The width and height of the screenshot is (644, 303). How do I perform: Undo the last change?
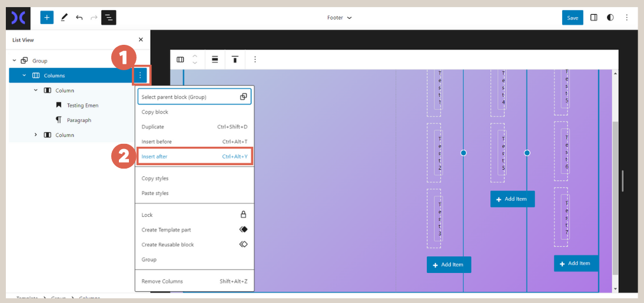[x=79, y=18]
